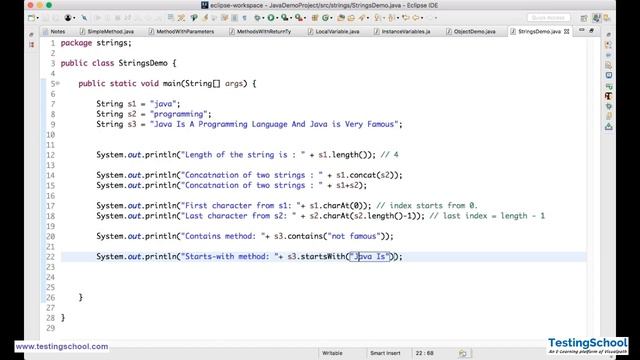Click the New file toolbar icon
Viewport: 640px width, 360px height.
[31, 18]
